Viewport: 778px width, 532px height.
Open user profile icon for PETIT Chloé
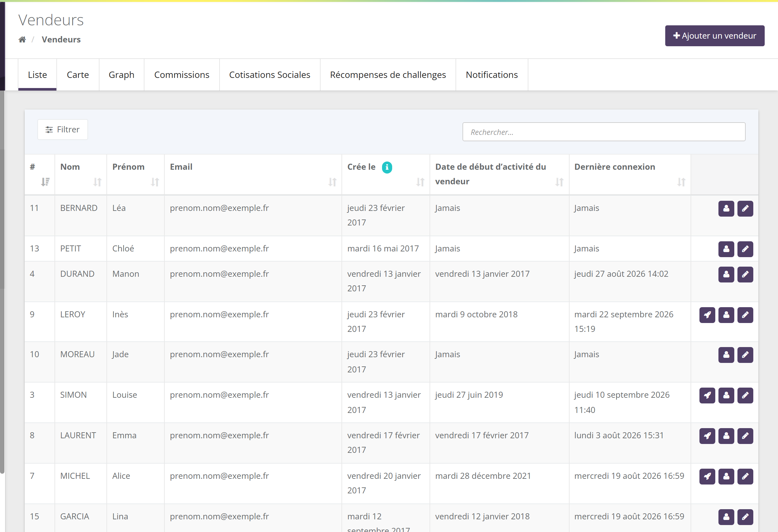pyautogui.click(x=726, y=249)
